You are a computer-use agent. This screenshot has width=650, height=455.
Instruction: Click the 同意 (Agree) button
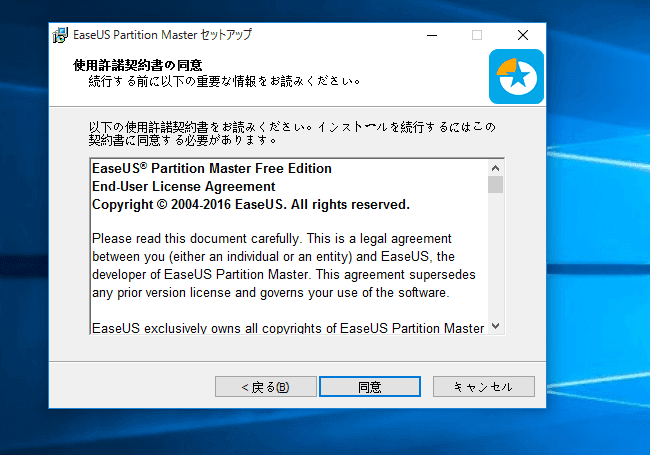(370, 387)
